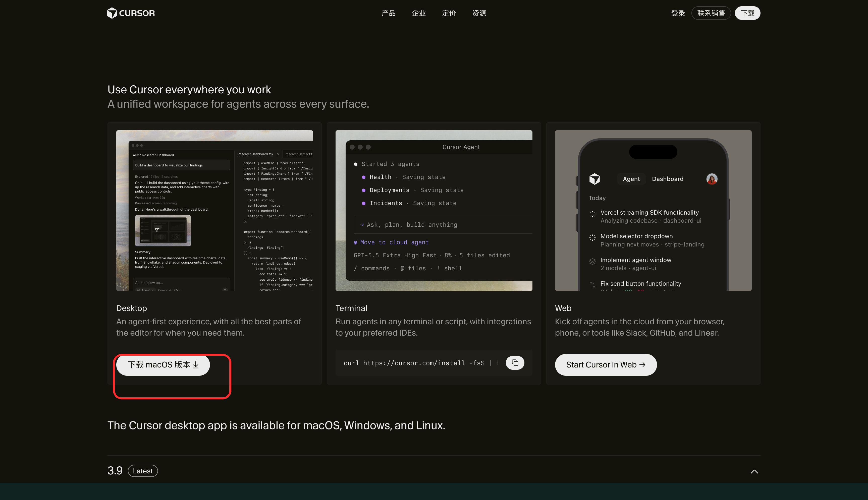The width and height of the screenshot is (868, 500).
Task: Click Start Cursor in Web button
Action: [606, 365]
